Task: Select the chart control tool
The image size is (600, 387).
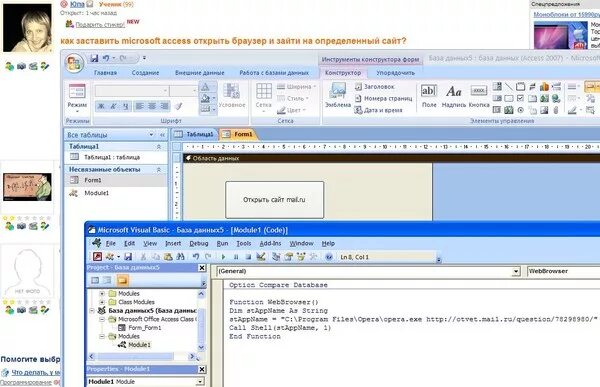Action: [544, 87]
